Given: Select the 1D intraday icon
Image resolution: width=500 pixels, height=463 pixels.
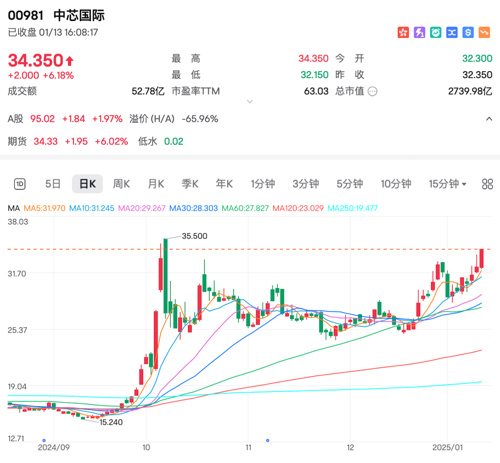Looking at the screenshot, I should click(20, 184).
